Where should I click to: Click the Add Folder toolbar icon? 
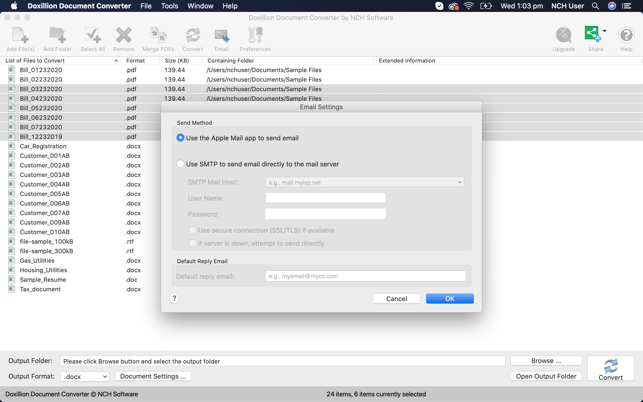click(x=57, y=39)
